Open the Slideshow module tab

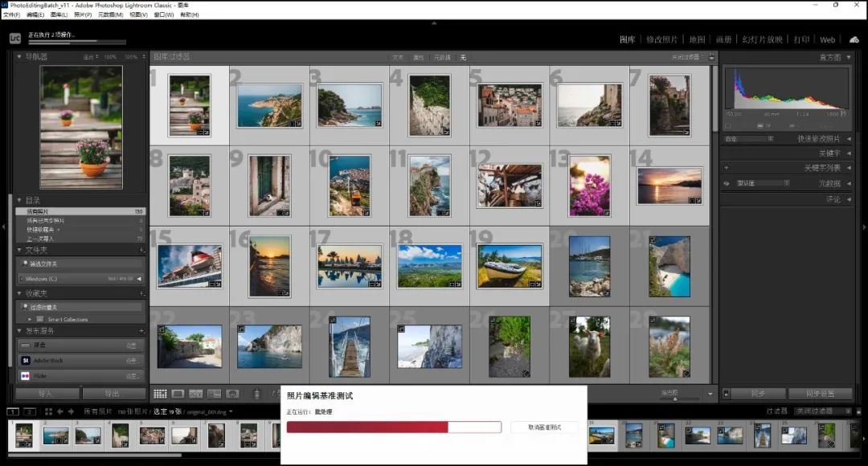(x=762, y=39)
